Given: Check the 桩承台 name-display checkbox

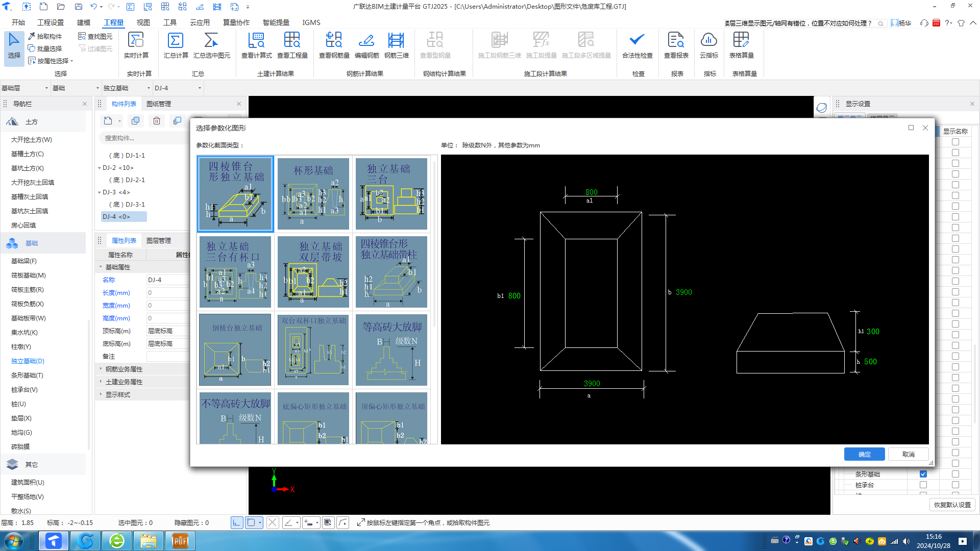Looking at the screenshot, I should click(x=955, y=485).
